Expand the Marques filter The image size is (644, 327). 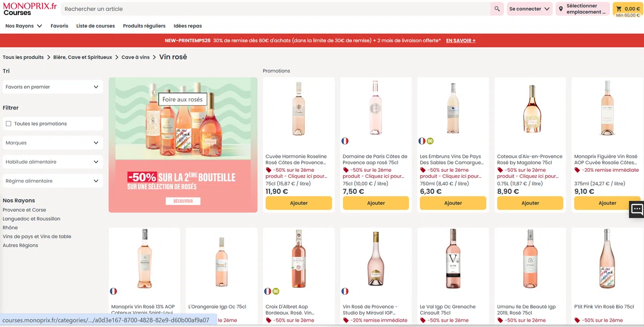pos(53,143)
